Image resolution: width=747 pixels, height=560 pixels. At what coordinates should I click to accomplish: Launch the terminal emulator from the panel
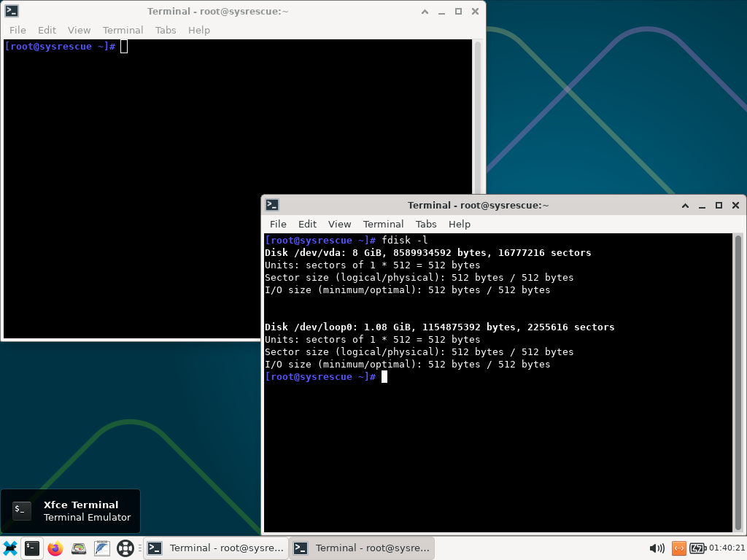click(32, 548)
